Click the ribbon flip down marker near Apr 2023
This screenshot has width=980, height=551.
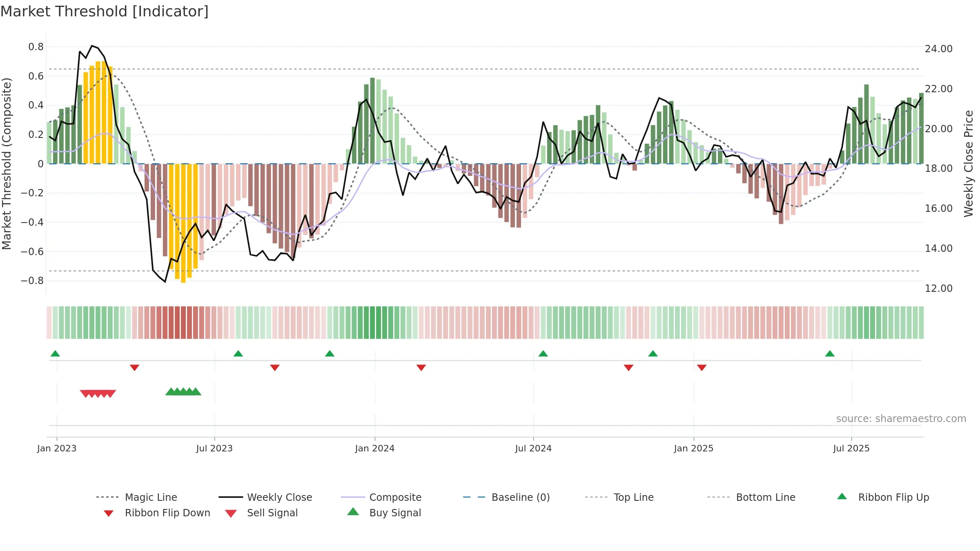click(x=135, y=368)
